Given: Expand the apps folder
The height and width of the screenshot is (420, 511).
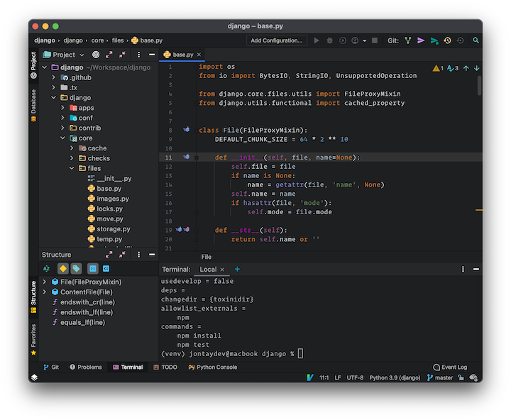Looking at the screenshot, I should 63,108.
